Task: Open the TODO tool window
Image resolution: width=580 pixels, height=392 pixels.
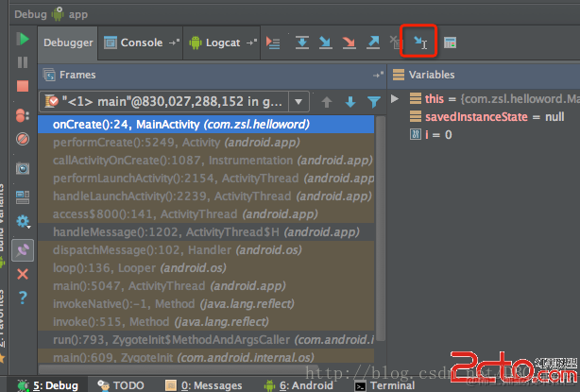Action: click(121, 385)
